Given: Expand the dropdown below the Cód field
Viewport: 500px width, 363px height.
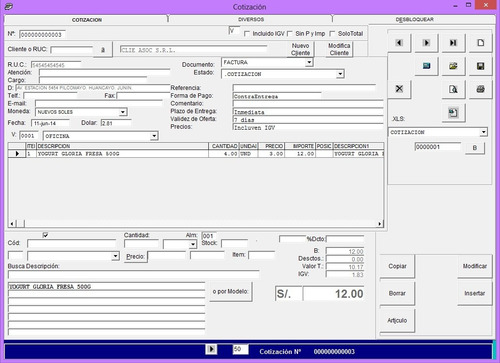Looking at the screenshot, I should (x=115, y=256).
